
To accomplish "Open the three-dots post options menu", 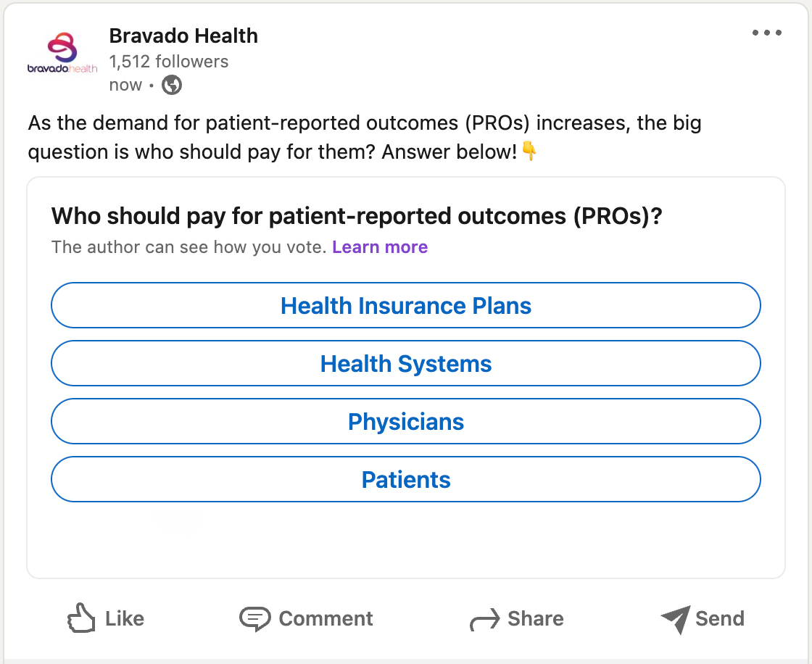I will [x=766, y=33].
